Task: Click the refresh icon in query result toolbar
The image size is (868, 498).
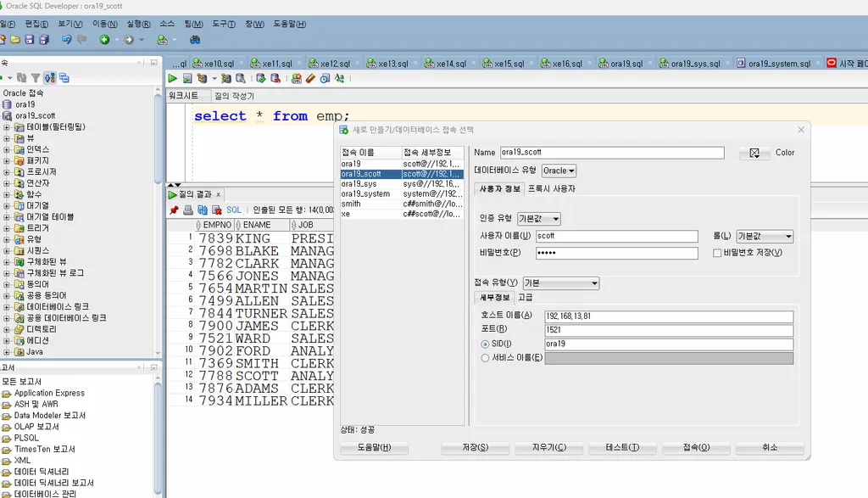Action: click(203, 210)
